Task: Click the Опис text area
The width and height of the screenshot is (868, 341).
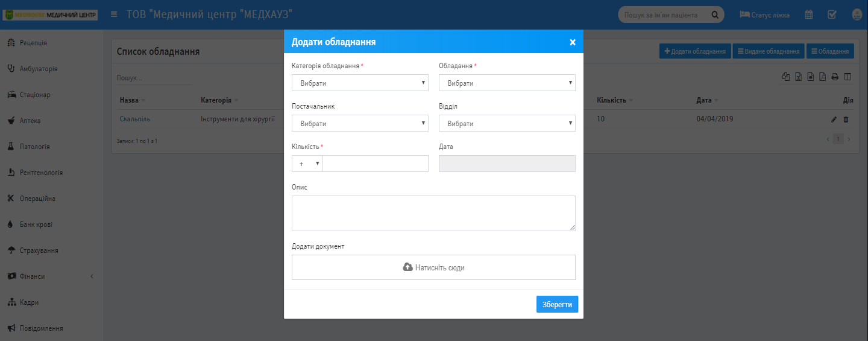Action: pos(433,213)
